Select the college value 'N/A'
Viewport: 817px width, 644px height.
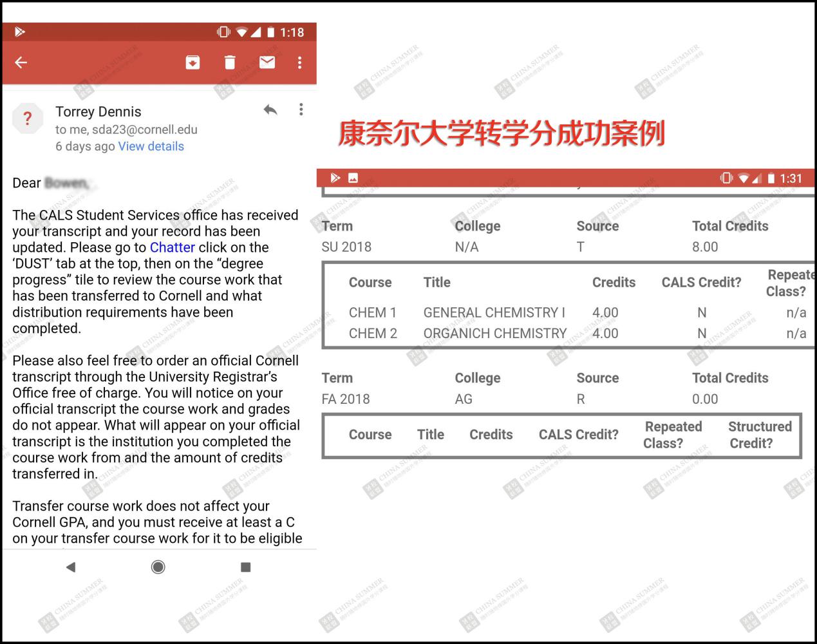(x=467, y=247)
